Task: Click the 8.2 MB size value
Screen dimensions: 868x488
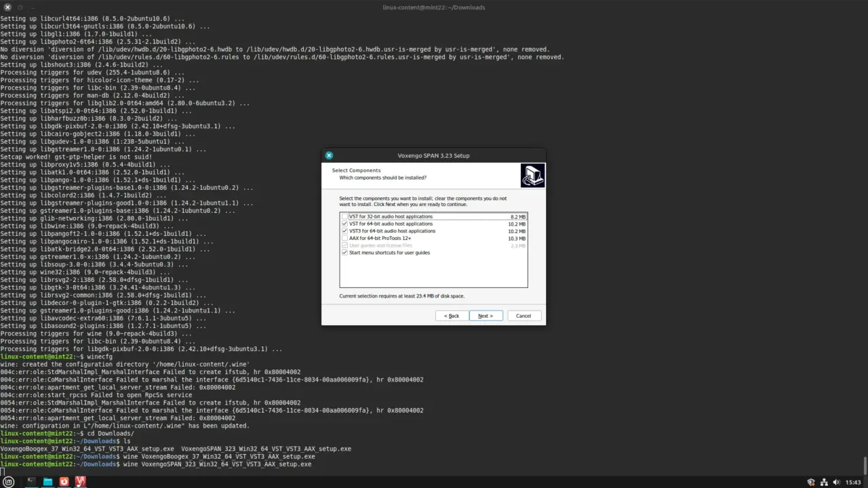Action: click(x=518, y=217)
